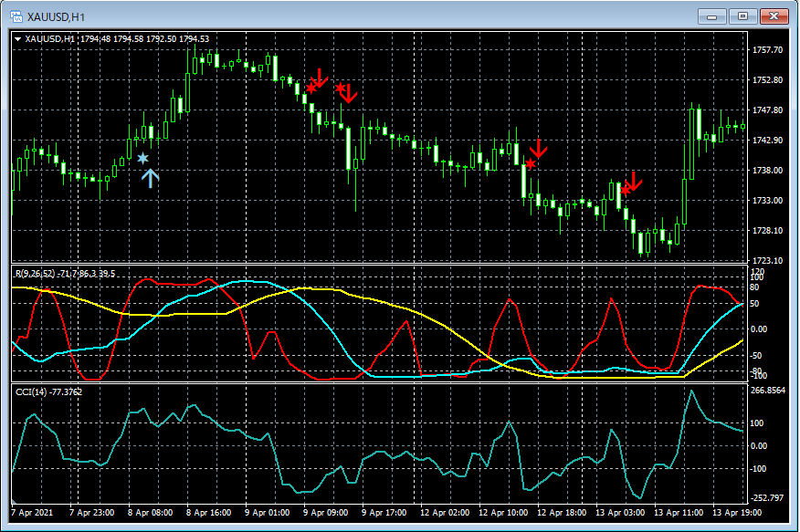Click the blue up arrow buy signal
The width and height of the screenshot is (800, 532).
pos(150,178)
